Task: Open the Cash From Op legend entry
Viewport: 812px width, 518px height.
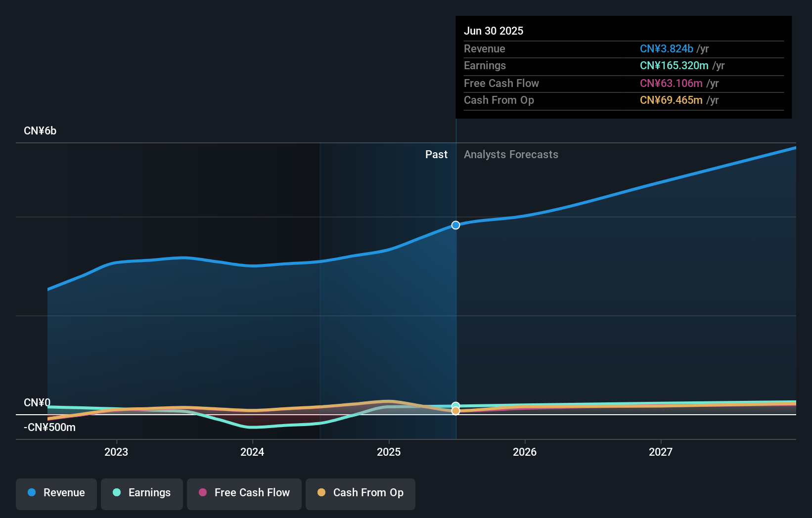Action: [x=360, y=493]
